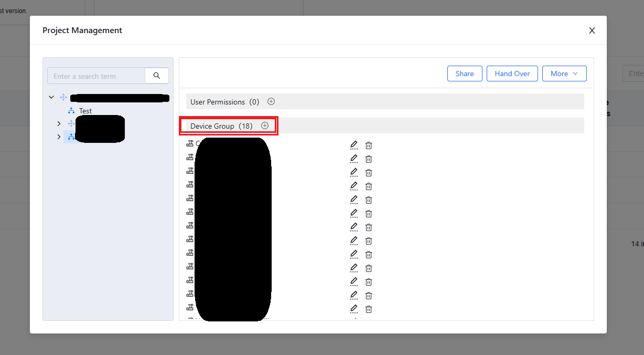This screenshot has height=355, width=644.
Task: Delete the third device group row
Action: 369,172
